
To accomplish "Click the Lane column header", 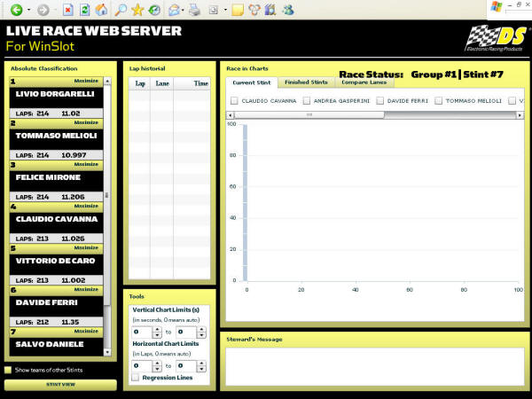I will 162,83.
